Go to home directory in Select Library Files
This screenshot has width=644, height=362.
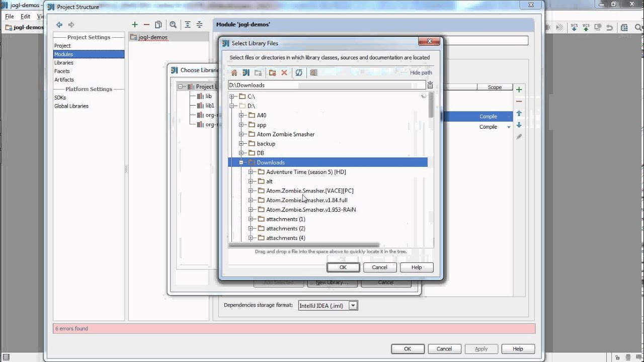(x=234, y=73)
